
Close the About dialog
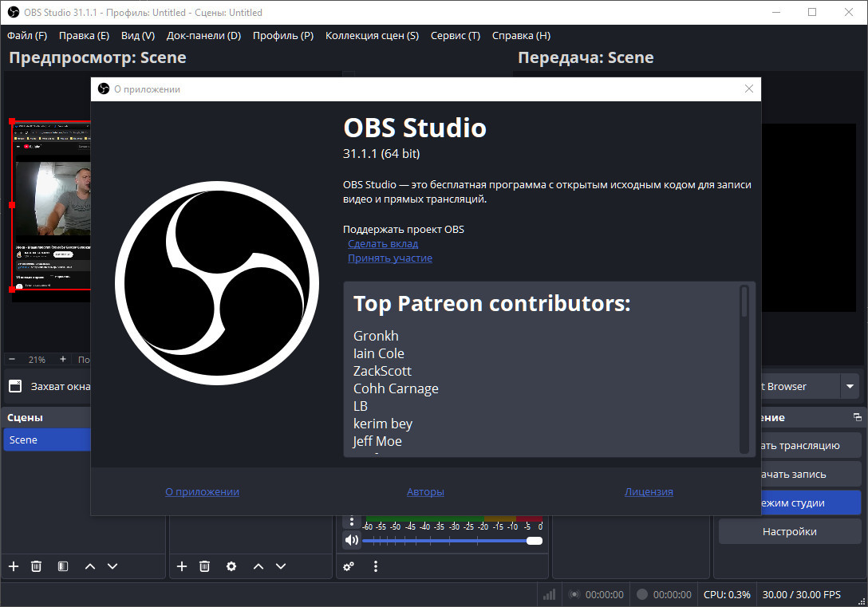click(x=749, y=89)
